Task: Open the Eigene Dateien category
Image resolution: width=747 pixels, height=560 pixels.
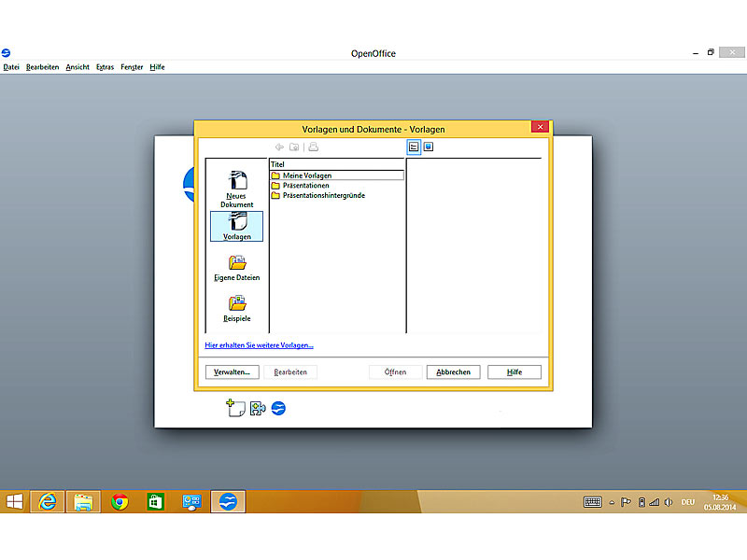Action: pos(237,268)
